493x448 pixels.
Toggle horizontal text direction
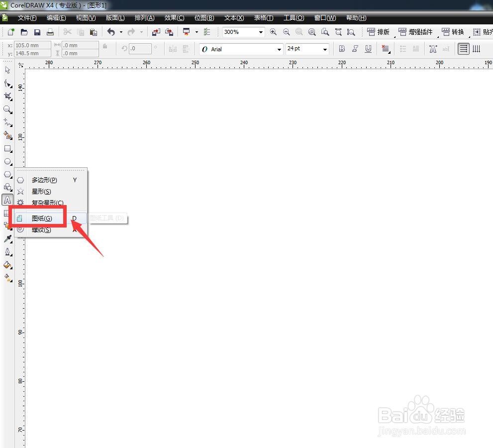464,49
